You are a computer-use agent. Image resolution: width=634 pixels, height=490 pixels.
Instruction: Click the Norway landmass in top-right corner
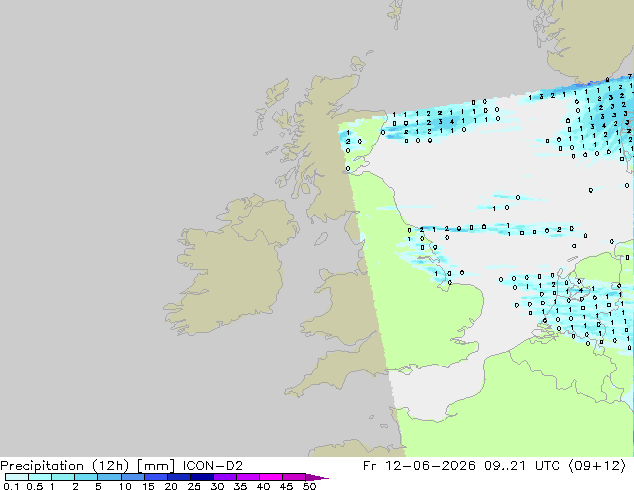(x=588, y=36)
